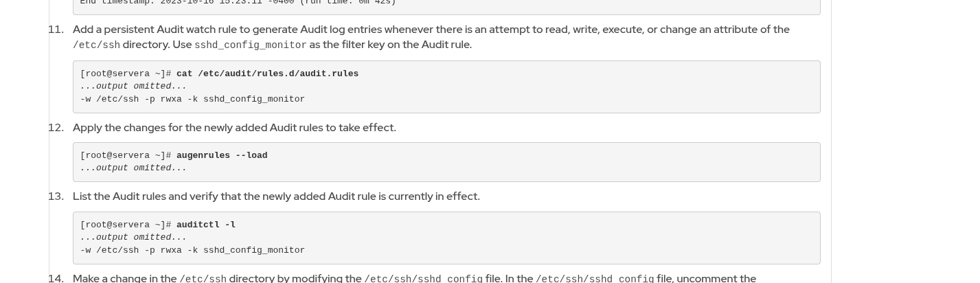This screenshot has height=283, width=980.
Task: Click the "List the Audit rules" instruction sentence
Action: [x=276, y=196]
